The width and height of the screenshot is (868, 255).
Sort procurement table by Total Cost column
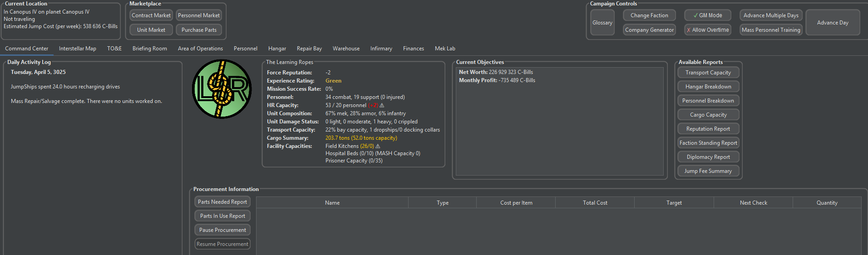point(595,203)
